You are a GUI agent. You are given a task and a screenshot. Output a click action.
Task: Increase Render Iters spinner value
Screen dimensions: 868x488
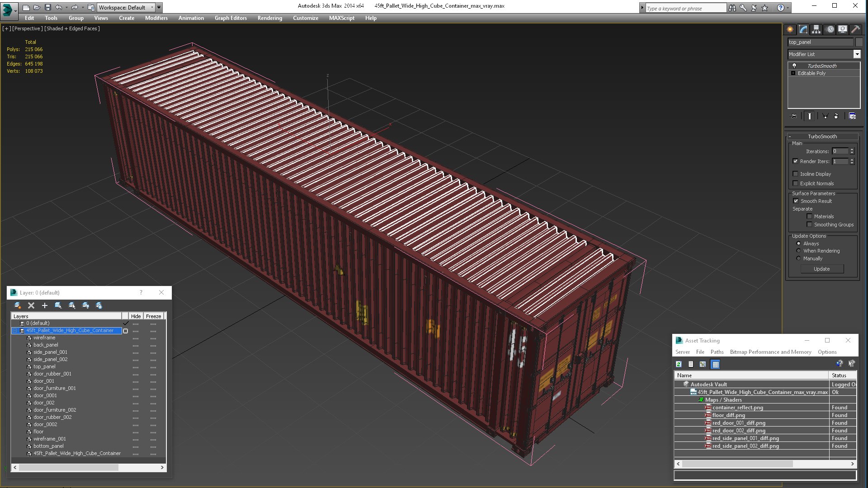pos(852,160)
